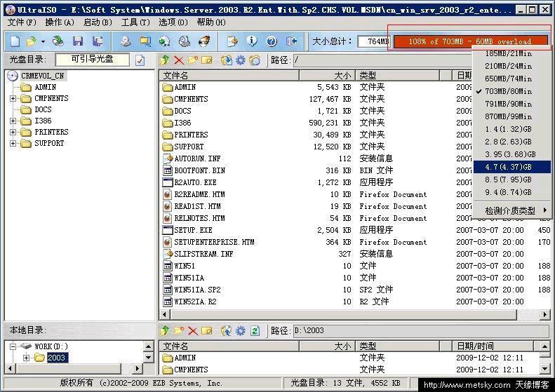Select 8.5(7.95)GB media size
Viewport: 555px width, 392px height.
click(511, 180)
